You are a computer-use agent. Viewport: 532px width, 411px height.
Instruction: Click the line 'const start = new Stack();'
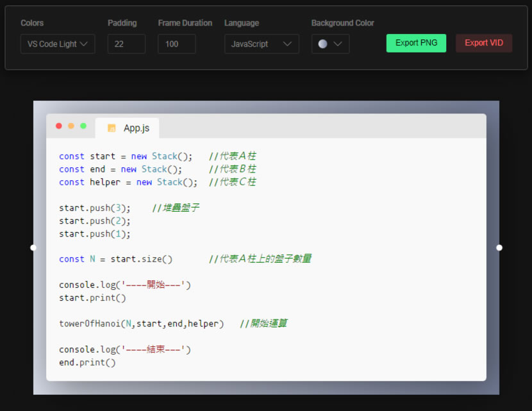pos(126,156)
